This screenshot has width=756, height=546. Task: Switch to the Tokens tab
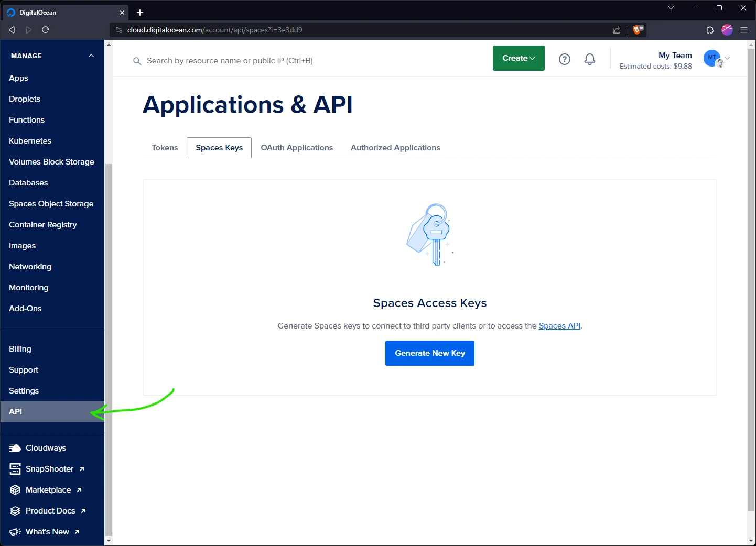coord(164,147)
